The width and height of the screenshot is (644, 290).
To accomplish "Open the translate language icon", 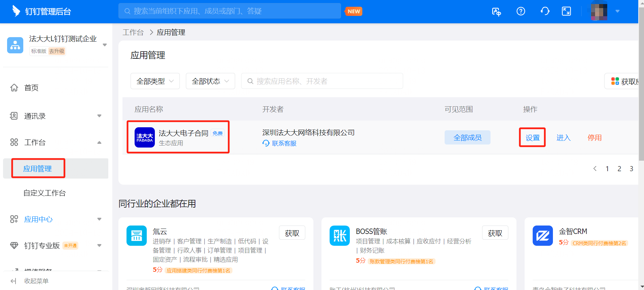I will [496, 11].
